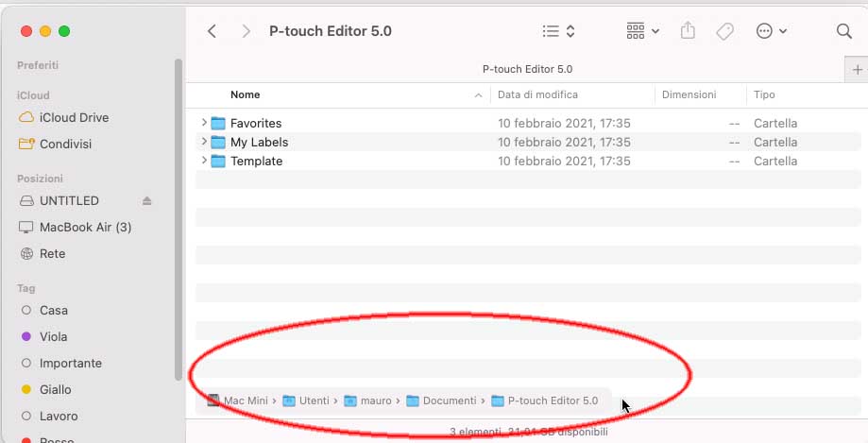The width and height of the screenshot is (868, 443).
Task: Expand the My Labels folder disclosure arrow
Action: (204, 141)
